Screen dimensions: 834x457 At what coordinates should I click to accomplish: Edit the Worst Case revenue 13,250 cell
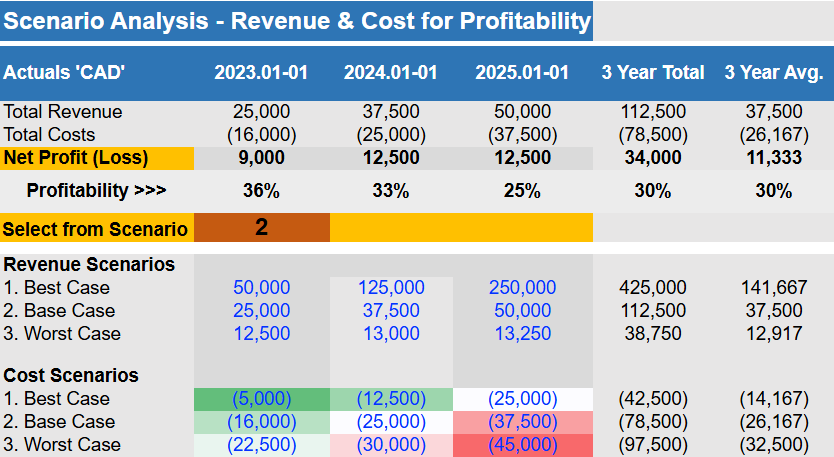(522, 334)
